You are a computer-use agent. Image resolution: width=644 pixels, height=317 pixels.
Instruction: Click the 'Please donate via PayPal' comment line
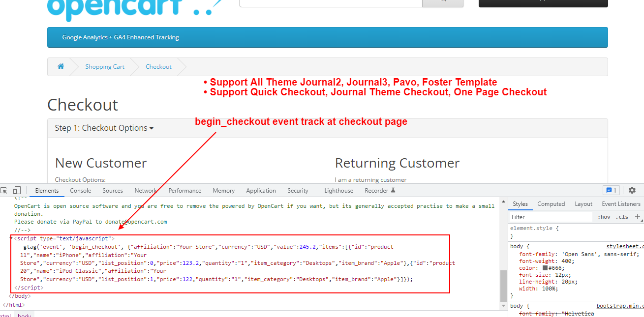(91, 222)
